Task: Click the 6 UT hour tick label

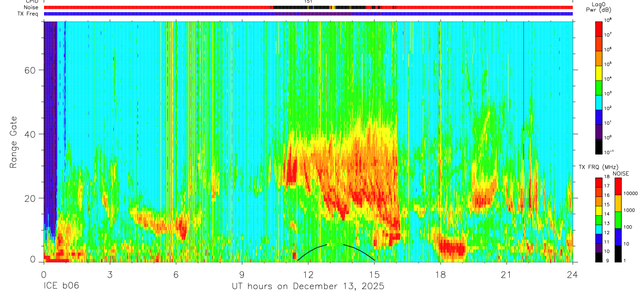Action: point(176,274)
